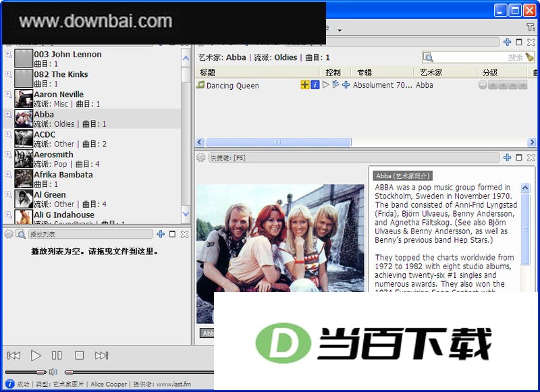Select the Dancing Queen track title
The height and width of the screenshot is (392, 540).
pyautogui.click(x=233, y=86)
